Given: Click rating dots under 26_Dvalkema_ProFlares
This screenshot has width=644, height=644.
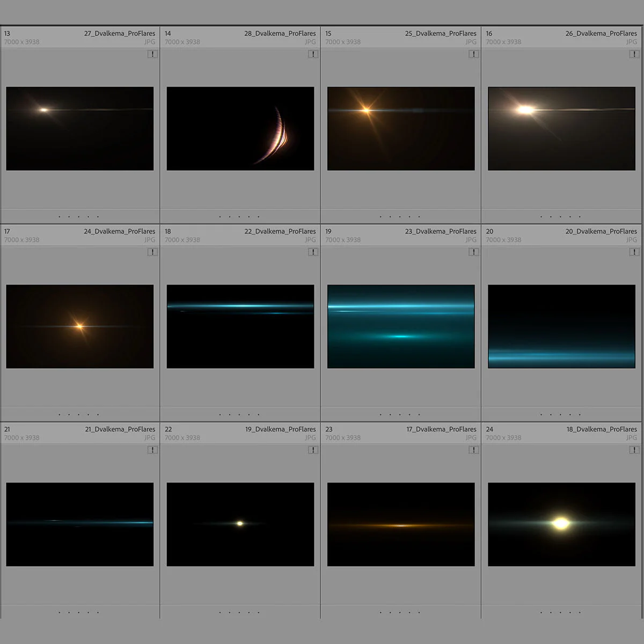Looking at the screenshot, I should [560, 217].
